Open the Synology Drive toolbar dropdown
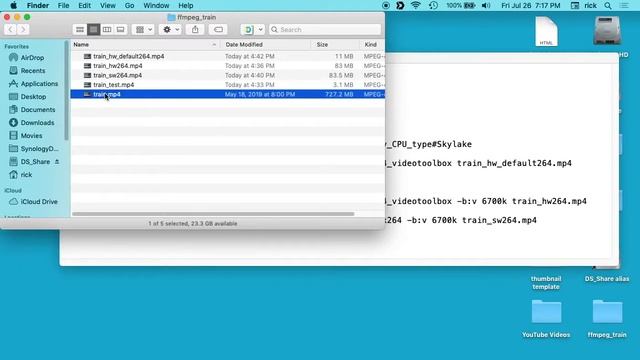Screen dimensions: 640x360 click(252, 29)
